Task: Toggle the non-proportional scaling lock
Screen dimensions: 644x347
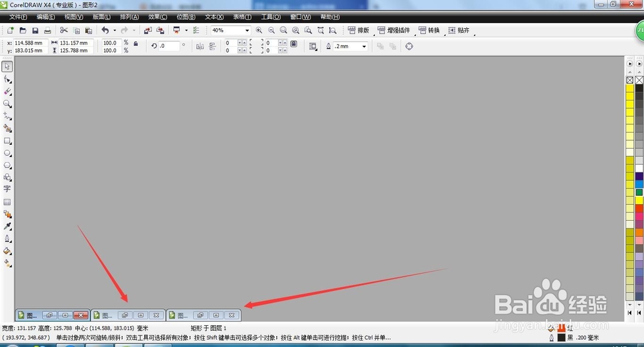Action: tap(136, 44)
